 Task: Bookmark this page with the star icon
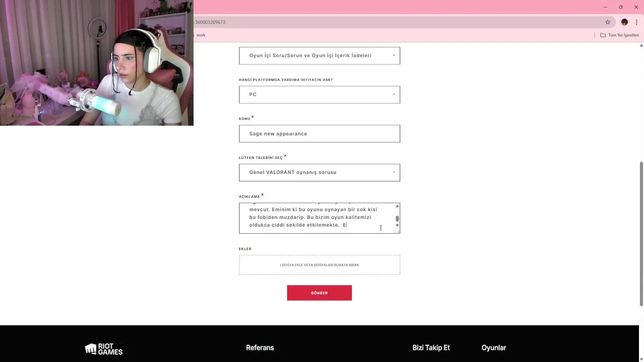pyautogui.click(x=608, y=22)
